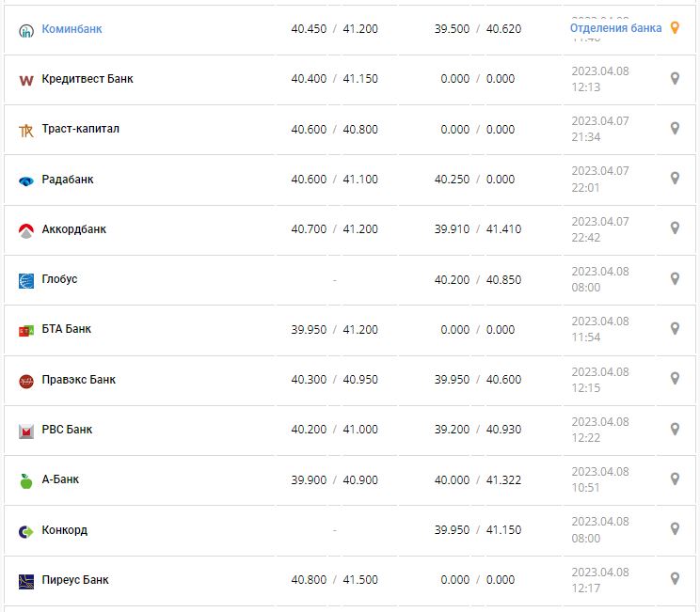Click the Радабанк blue logo icon

[26, 180]
